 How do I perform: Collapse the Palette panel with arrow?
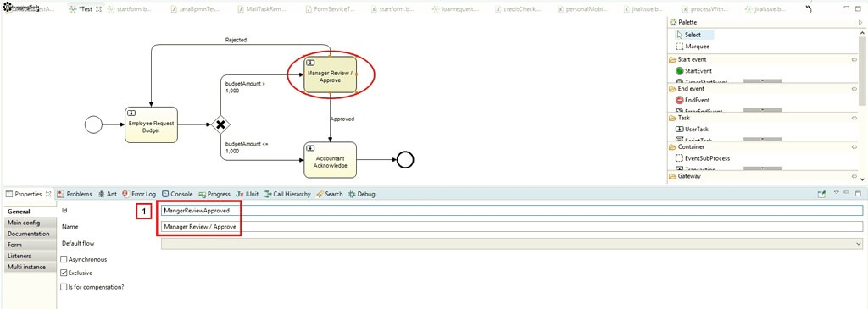point(860,23)
